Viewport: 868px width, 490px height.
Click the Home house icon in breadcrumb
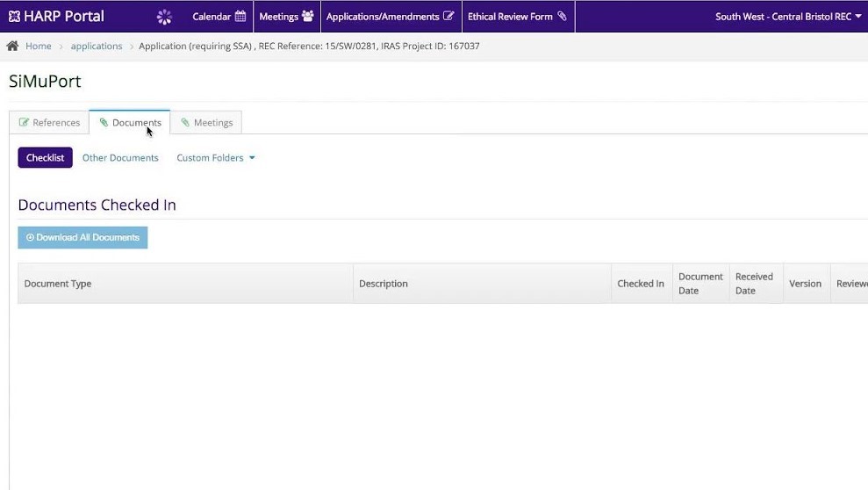click(12, 46)
